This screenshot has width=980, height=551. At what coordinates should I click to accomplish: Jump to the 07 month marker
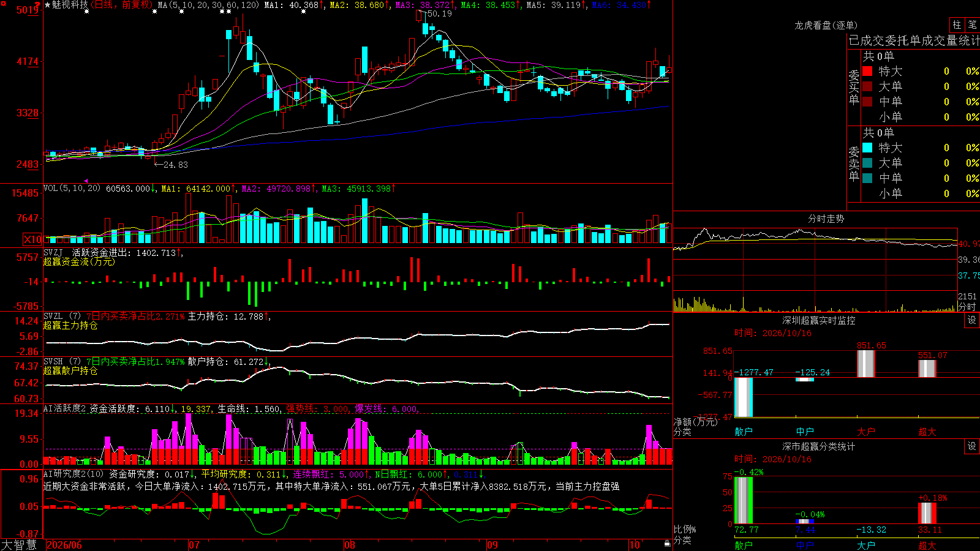194,545
